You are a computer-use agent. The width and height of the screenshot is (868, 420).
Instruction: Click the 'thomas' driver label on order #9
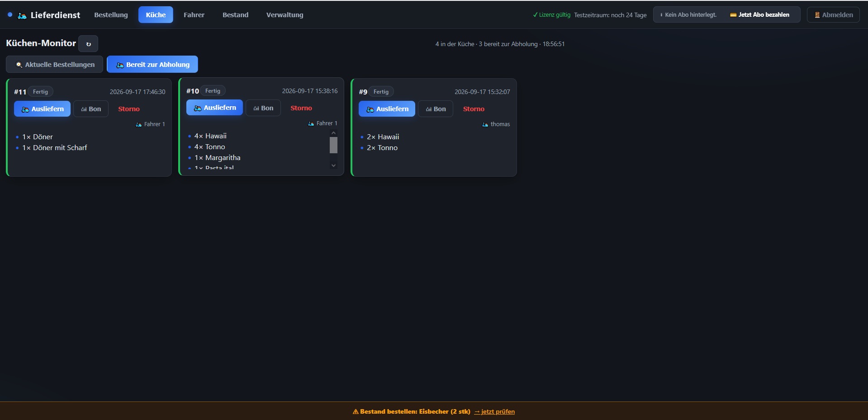pyautogui.click(x=496, y=124)
